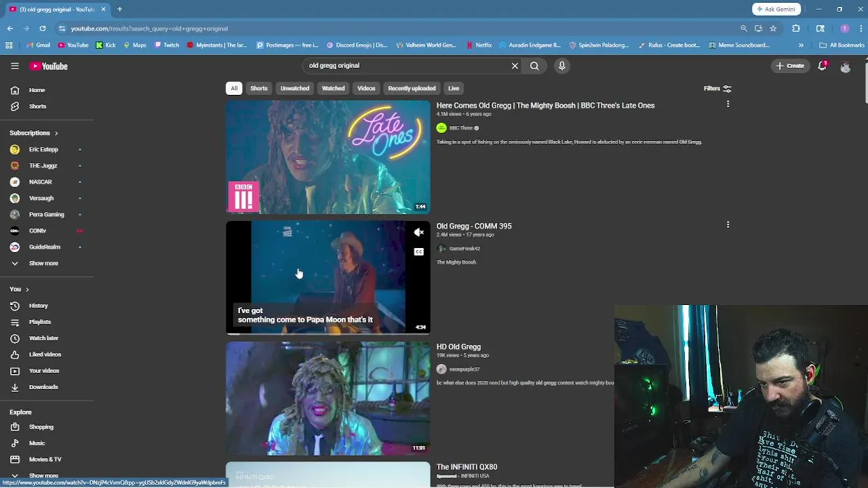The image size is (868, 488).
Task: Open the Twitch bookmark
Action: click(x=167, y=45)
